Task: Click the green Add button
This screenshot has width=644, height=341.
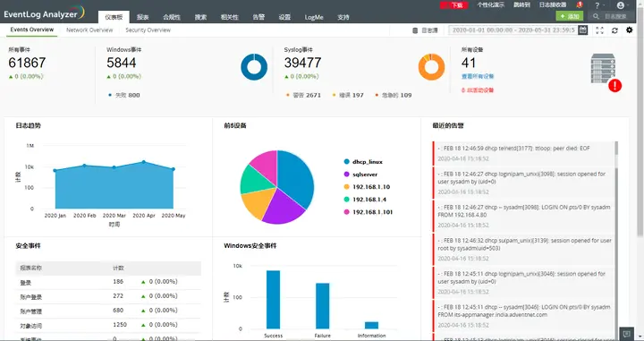Action: tap(569, 16)
